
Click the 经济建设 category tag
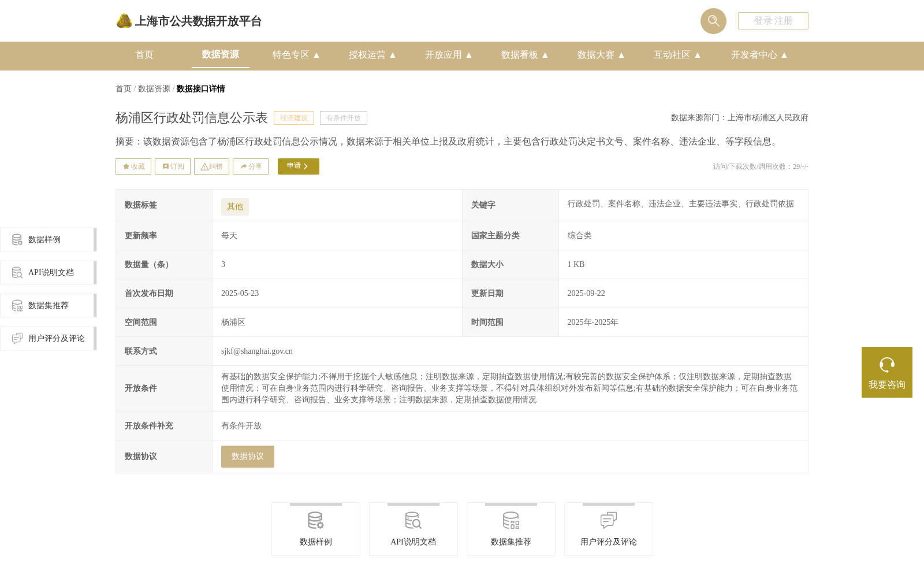(294, 118)
